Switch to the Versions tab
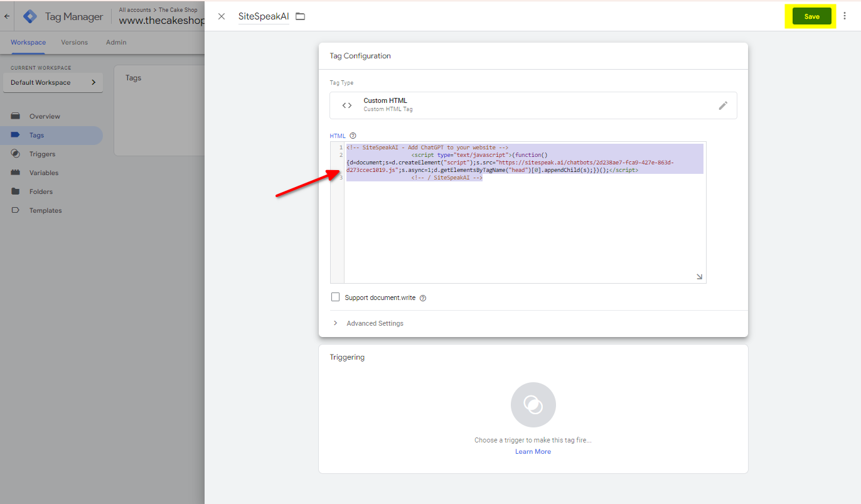861x504 pixels. 74,42
